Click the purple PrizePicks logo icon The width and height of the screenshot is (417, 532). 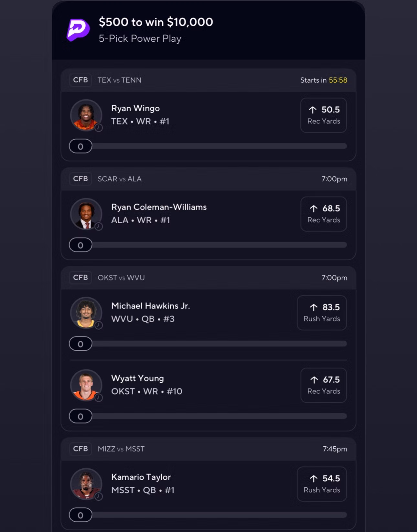click(x=78, y=30)
